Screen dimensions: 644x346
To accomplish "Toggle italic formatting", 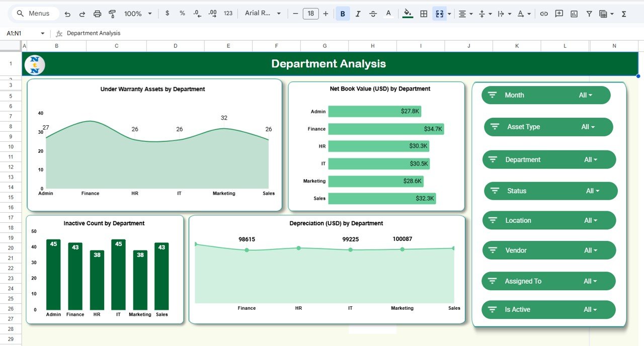I will coord(358,14).
